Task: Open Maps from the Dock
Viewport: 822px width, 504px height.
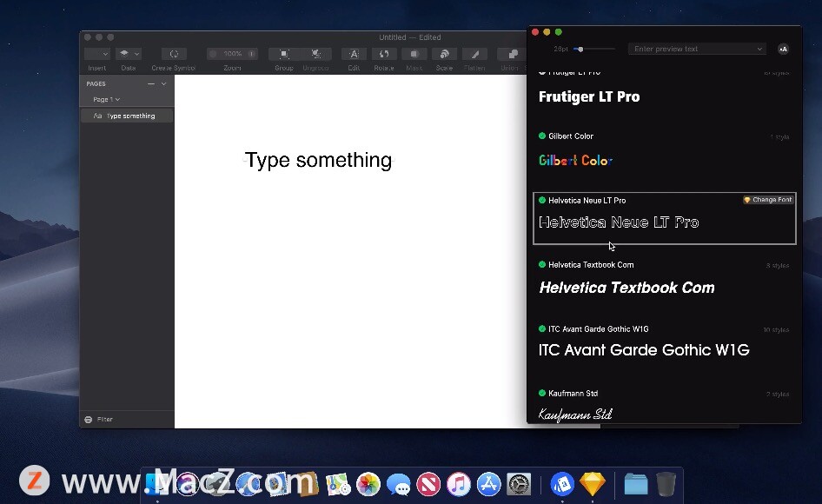Action: (338, 483)
